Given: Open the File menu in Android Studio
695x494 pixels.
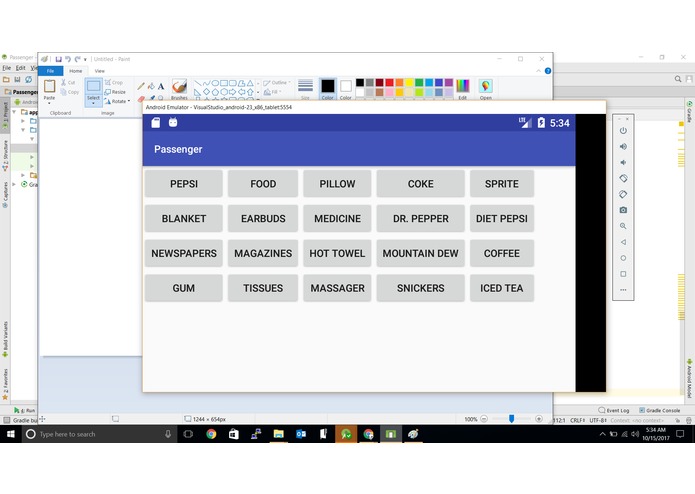Looking at the screenshot, I should click(x=7, y=68).
